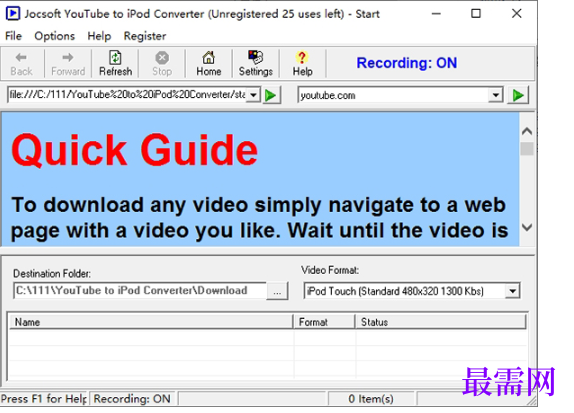
Task: Click the Quick Guide heading text
Action: tap(135, 150)
